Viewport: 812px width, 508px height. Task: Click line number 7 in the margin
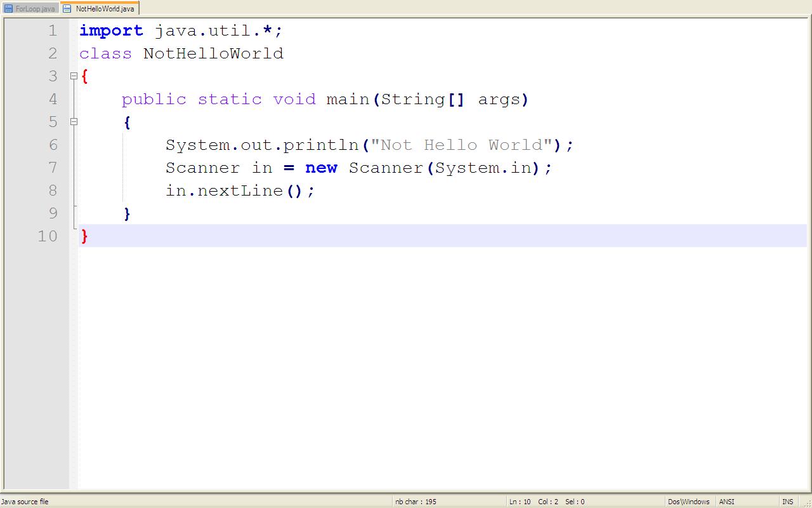point(53,168)
